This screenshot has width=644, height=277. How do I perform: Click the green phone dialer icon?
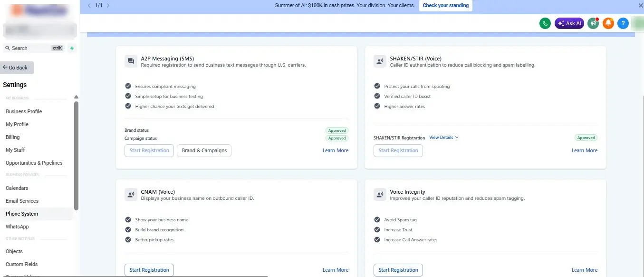pos(545,23)
